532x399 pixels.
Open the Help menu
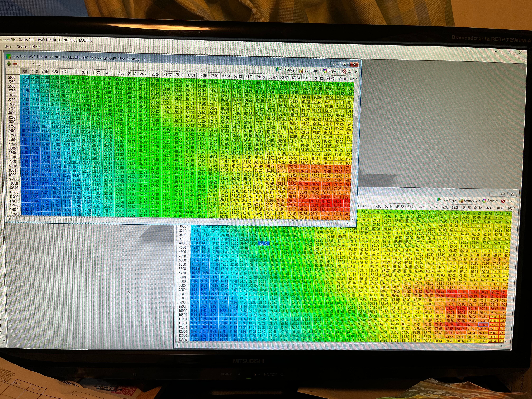(x=36, y=47)
